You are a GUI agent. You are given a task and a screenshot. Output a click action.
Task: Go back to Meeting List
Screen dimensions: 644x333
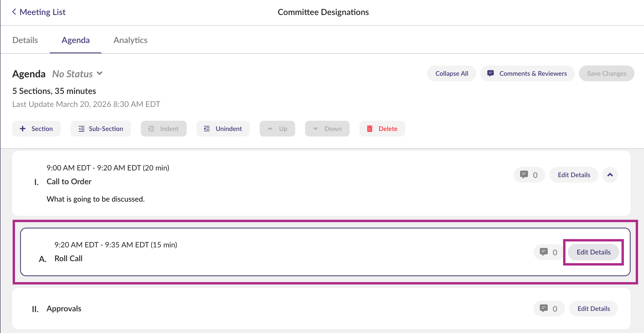pyautogui.click(x=39, y=12)
